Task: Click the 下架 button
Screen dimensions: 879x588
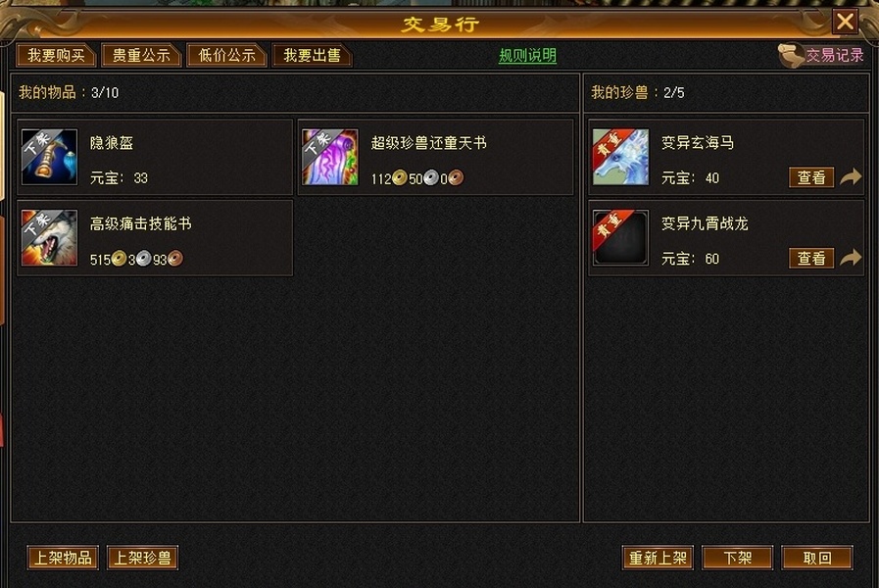Action: (x=737, y=558)
